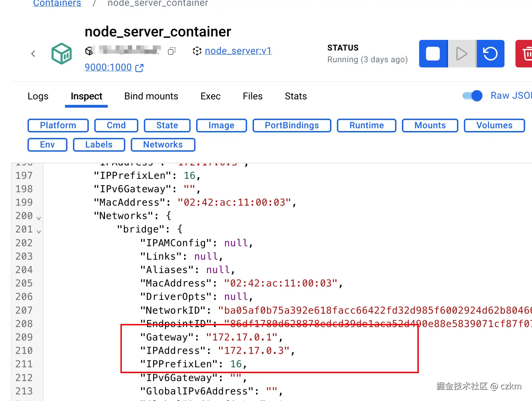This screenshot has width=532, height=401.
Task: Jump to the Networks section
Action: [x=163, y=145]
